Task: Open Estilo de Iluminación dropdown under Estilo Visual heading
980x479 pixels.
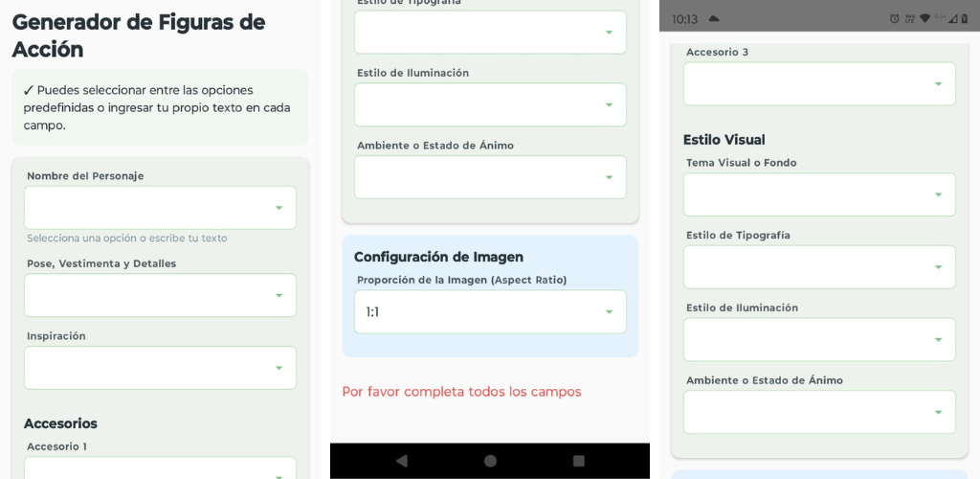Action: click(x=819, y=339)
